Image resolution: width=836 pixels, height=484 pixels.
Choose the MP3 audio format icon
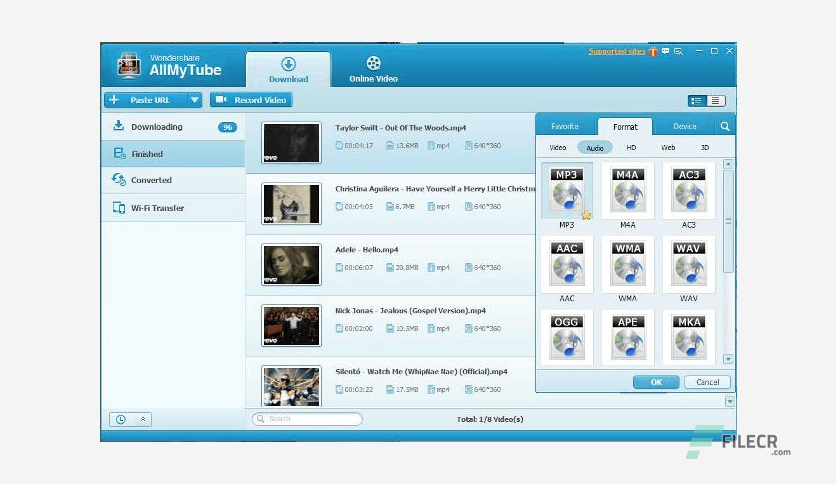[x=567, y=191]
